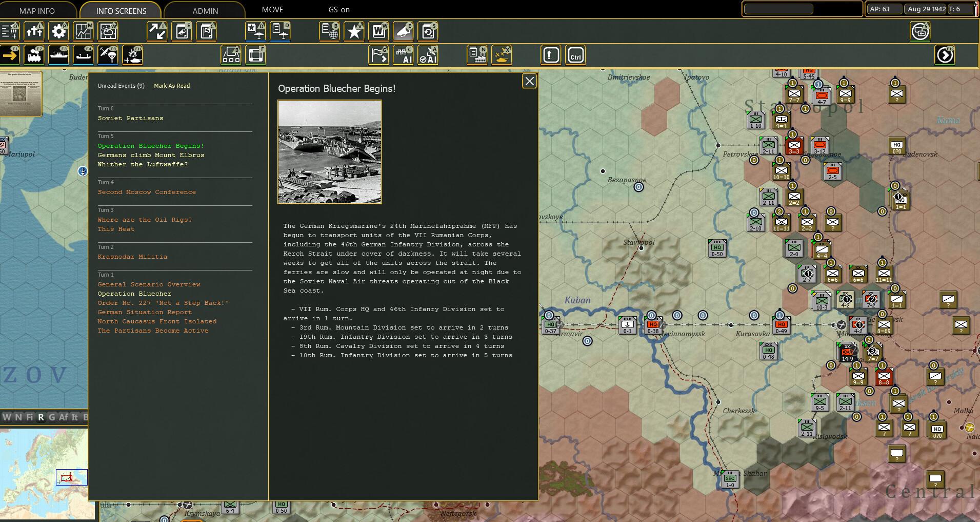Open the Weather screen
Viewport: 980px width, 522px height.
[x=108, y=31]
